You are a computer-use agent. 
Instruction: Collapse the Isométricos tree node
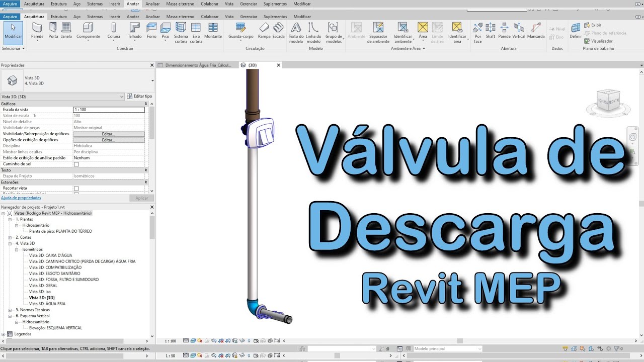pos(17,249)
